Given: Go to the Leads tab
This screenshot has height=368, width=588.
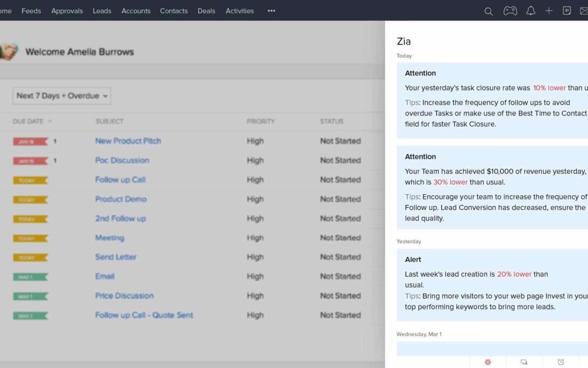Looking at the screenshot, I should tap(102, 11).
